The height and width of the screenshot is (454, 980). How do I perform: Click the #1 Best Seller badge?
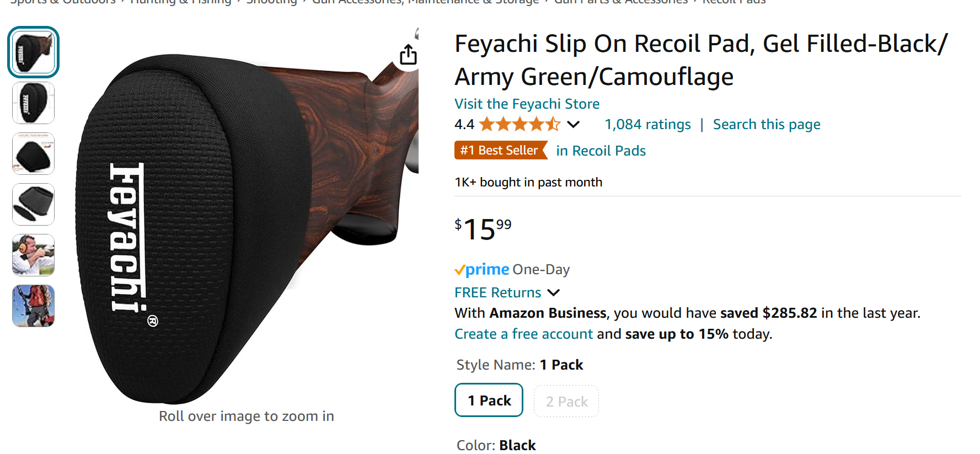click(x=501, y=150)
